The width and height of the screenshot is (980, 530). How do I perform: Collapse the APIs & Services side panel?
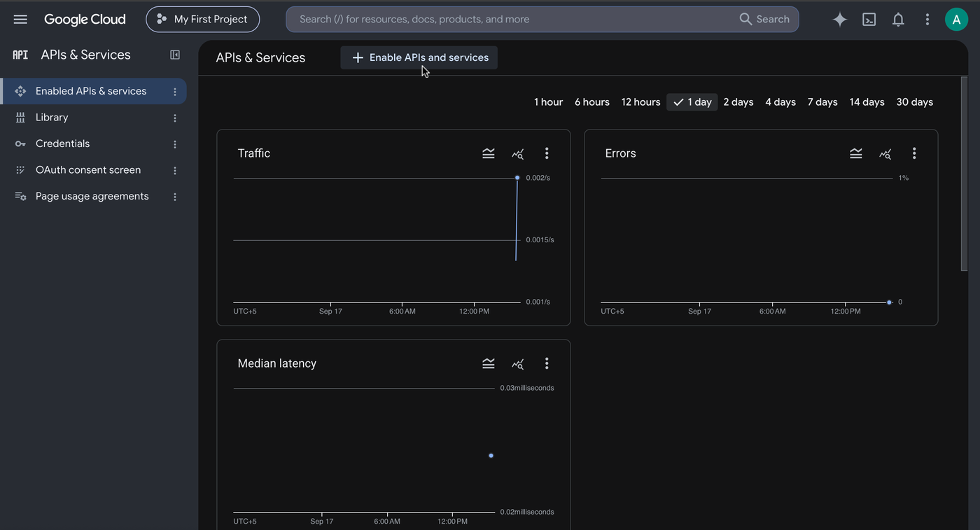point(175,55)
